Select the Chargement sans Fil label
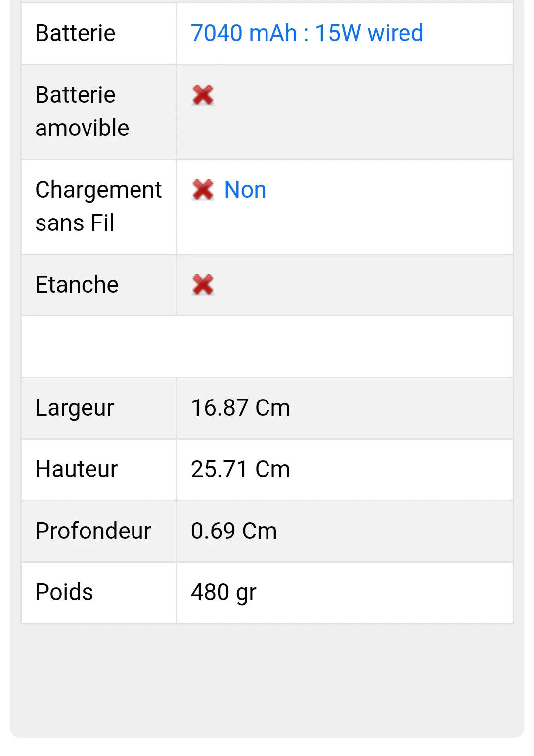This screenshot has height=756, width=534. [x=98, y=206]
